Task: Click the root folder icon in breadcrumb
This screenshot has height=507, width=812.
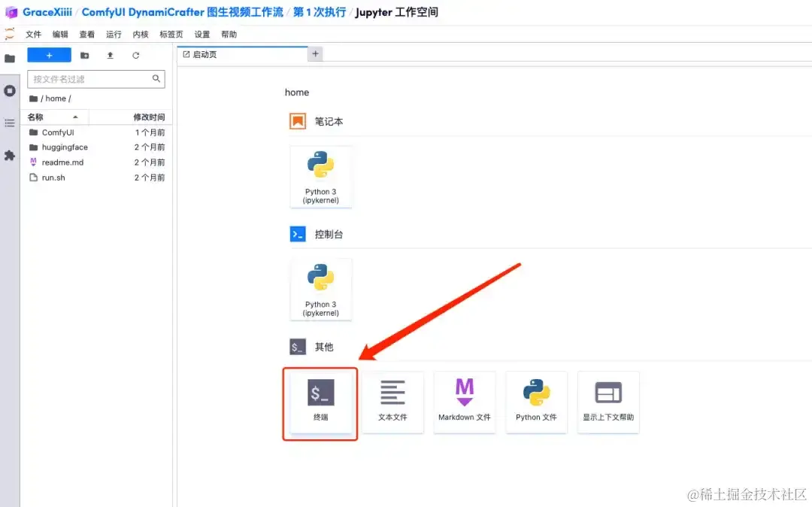Action: point(33,99)
